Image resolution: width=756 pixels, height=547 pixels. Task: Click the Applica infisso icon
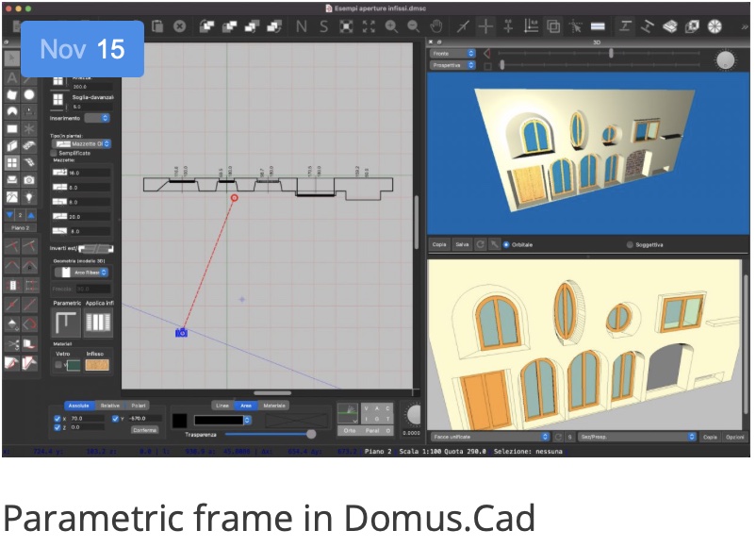click(97, 323)
